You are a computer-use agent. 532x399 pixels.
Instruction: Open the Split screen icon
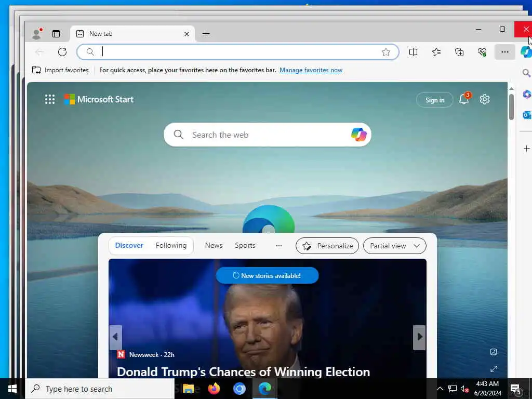point(413,52)
